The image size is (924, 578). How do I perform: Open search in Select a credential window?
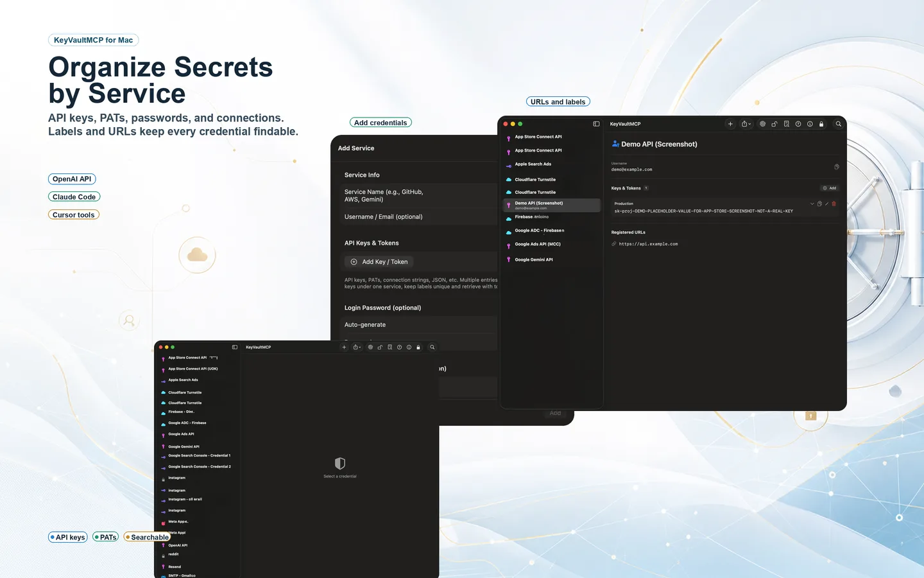click(x=432, y=347)
